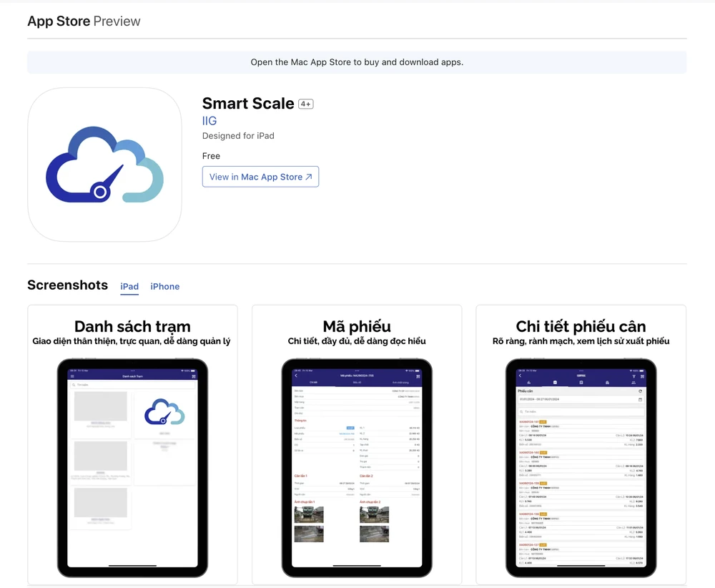Click the Screenshots section heading
This screenshot has width=715, height=588.
[67, 285]
